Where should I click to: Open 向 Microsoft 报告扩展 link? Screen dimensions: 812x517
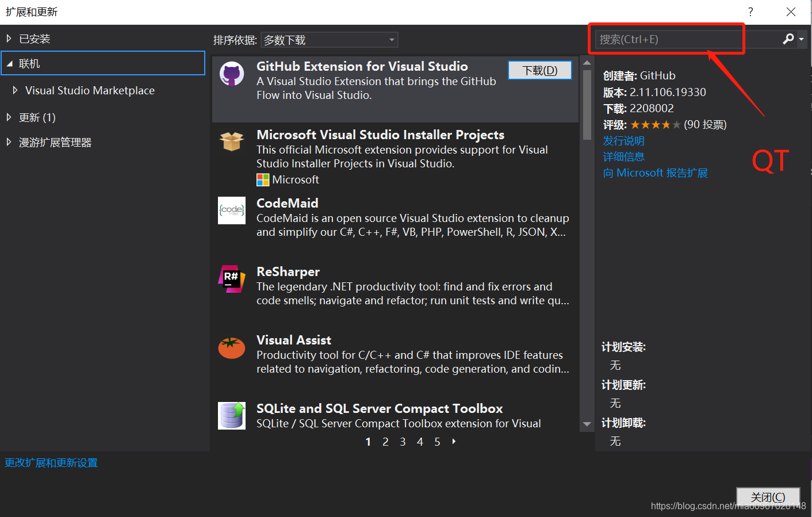(x=655, y=173)
